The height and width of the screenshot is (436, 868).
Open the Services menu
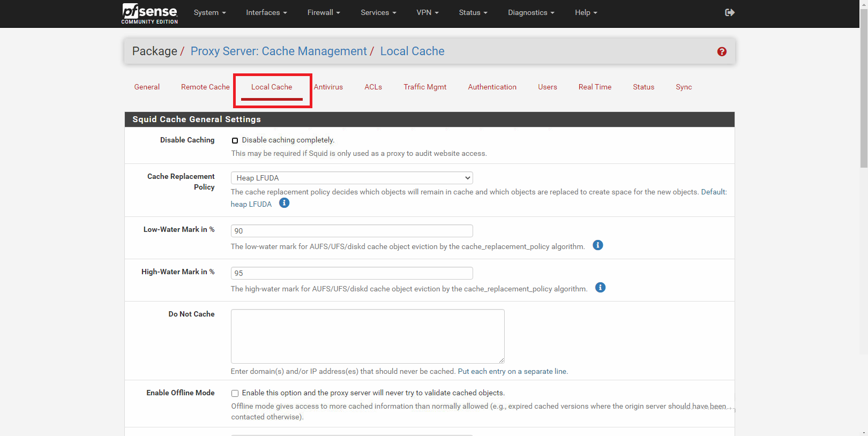[378, 12]
